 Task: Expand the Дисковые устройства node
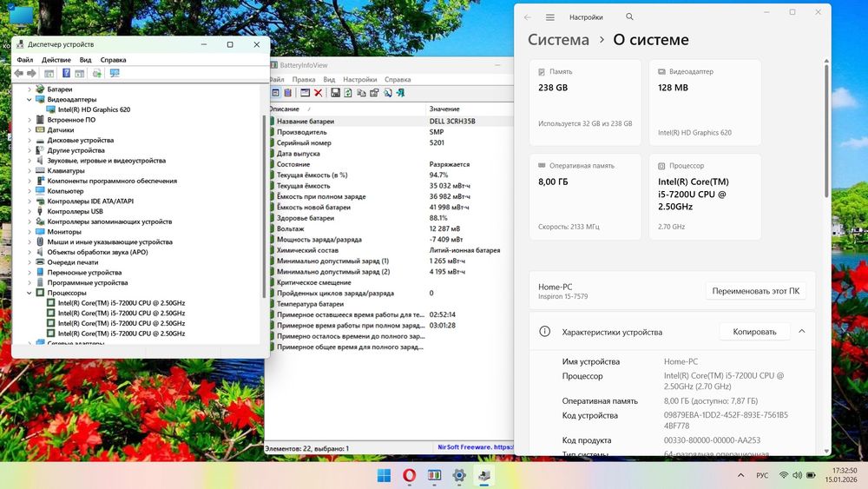30,140
